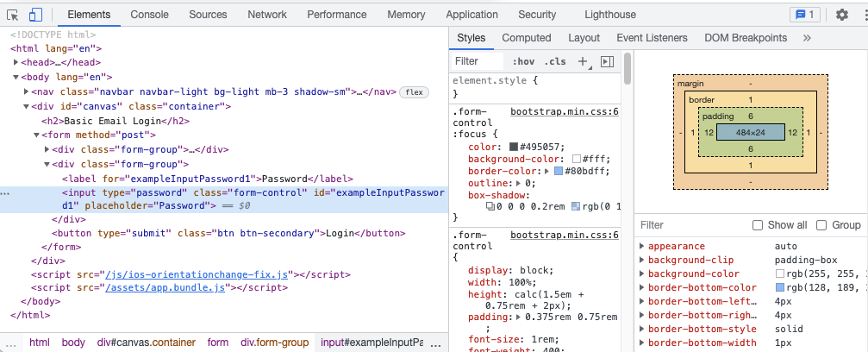Enable the Group checkbox
868x352 pixels.
[x=821, y=225]
